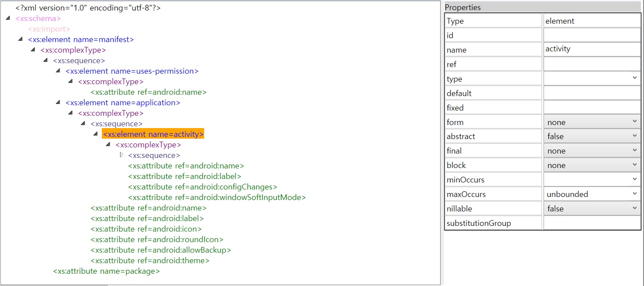
Task: Select the android:icon attribute node
Action: (x=146, y=229)
